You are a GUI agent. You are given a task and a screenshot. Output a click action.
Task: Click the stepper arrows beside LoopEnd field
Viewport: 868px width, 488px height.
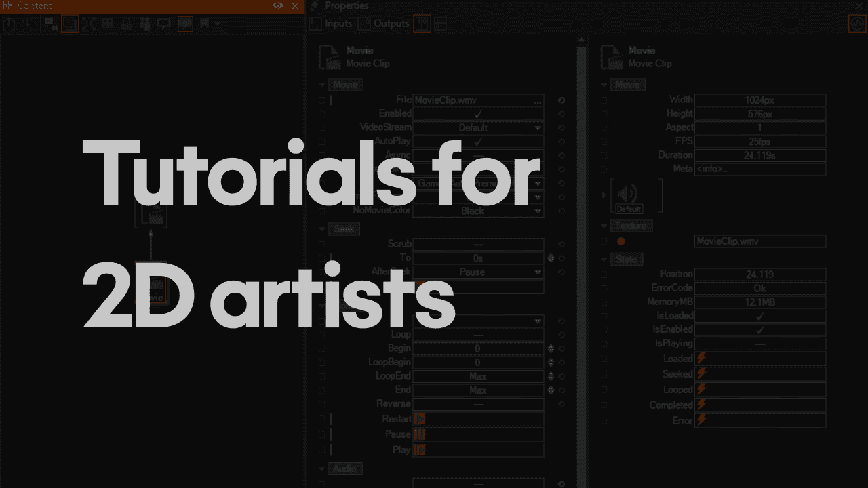551,376
